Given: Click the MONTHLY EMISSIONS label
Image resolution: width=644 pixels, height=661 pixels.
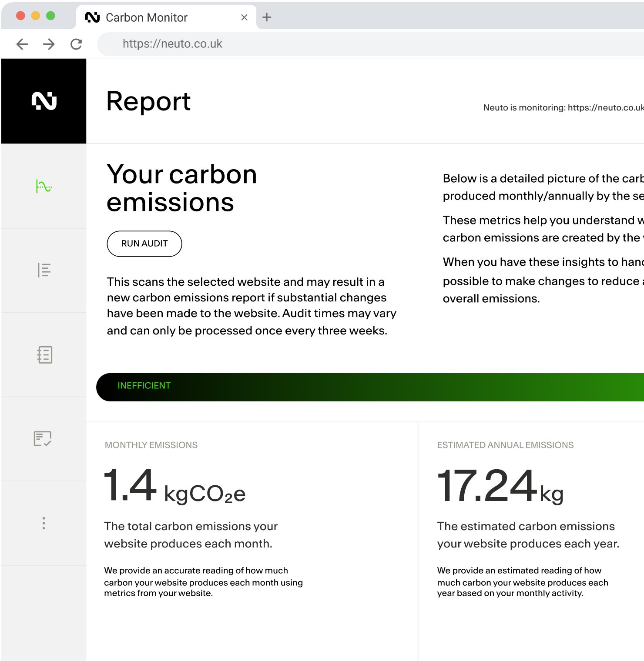Looking at the screenshot, I should [x=151, y=445].
